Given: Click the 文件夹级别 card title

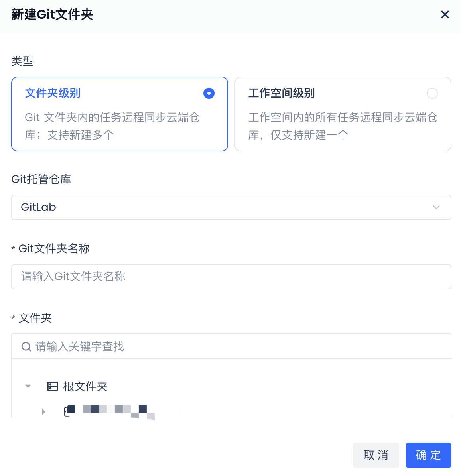Looking at the screenshot, I should (x=53, y=93).
